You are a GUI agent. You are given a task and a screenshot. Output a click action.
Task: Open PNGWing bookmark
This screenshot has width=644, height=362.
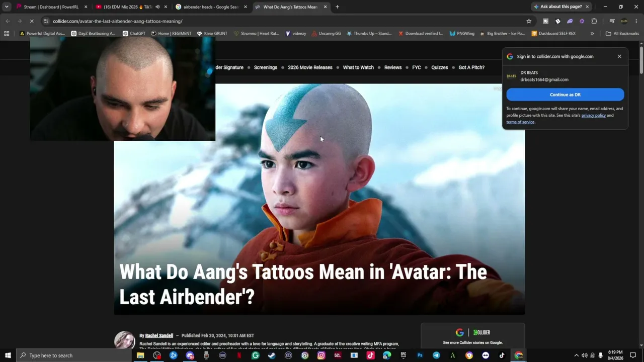(462, 34)
